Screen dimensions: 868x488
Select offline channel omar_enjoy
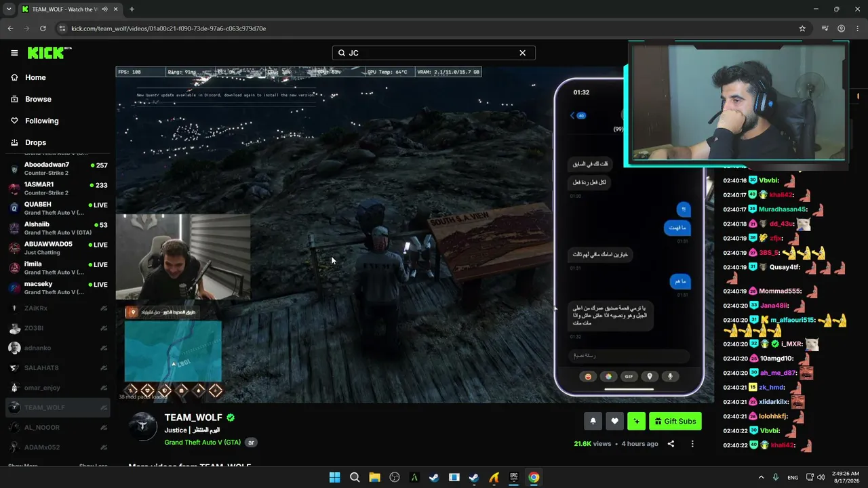point(58,388)
